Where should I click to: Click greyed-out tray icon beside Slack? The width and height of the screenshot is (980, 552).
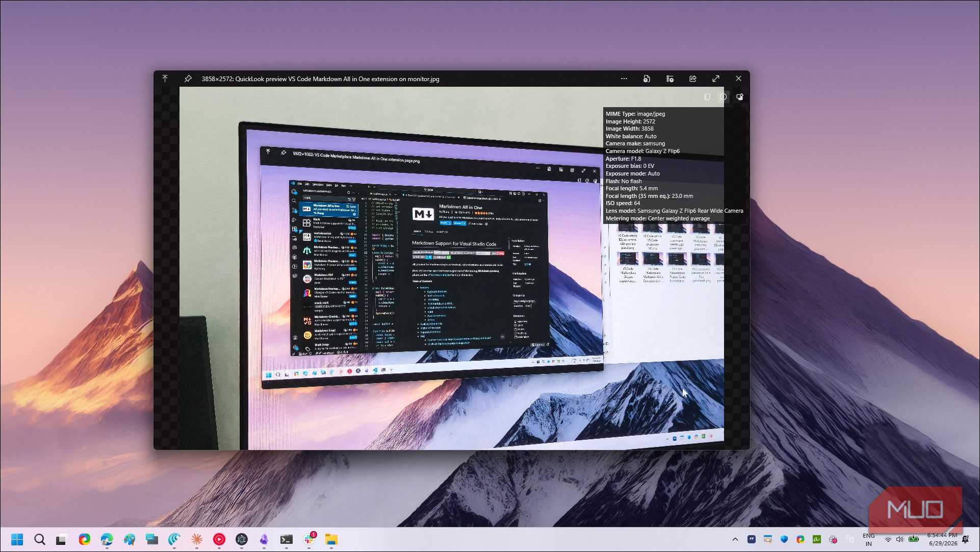(x=849, y=539)
